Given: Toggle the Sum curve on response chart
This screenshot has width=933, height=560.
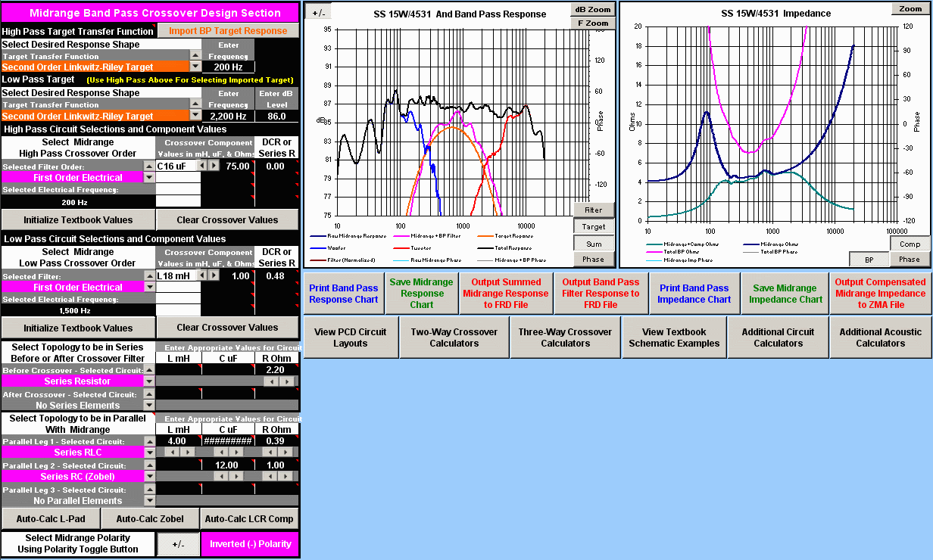Looking at the screenshot, I should [x=593, y=243].
